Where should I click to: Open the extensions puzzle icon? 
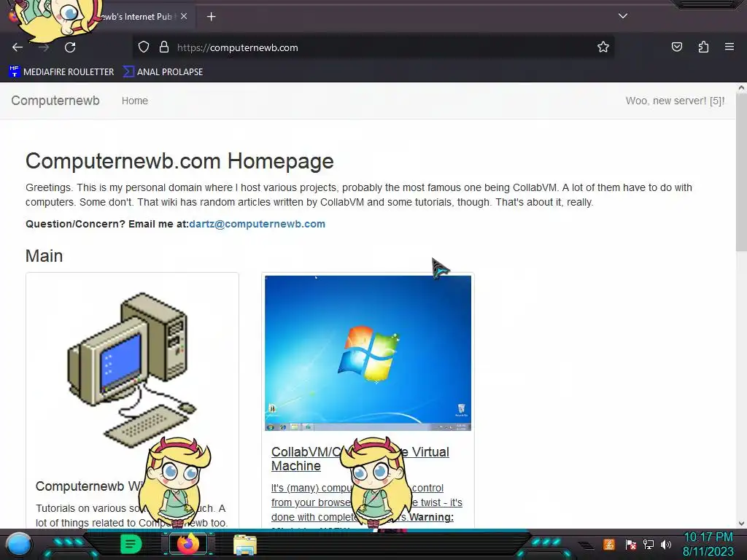(703, 47)
